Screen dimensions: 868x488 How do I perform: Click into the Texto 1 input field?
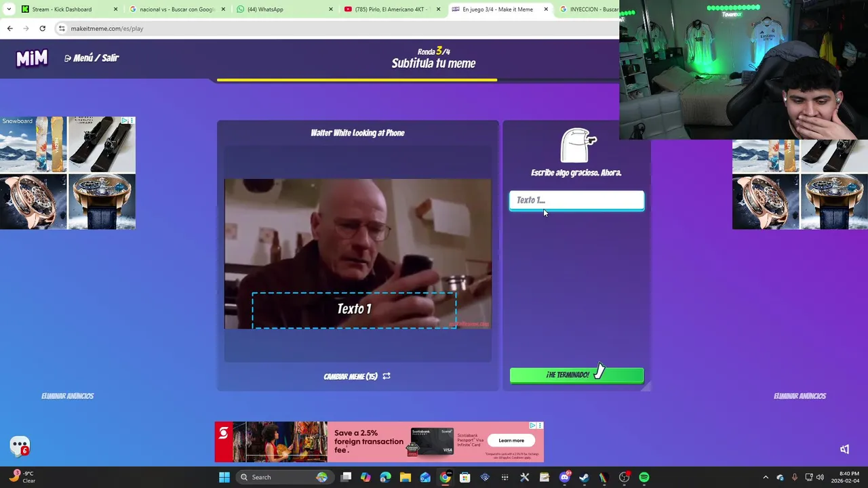coord(576,200)
